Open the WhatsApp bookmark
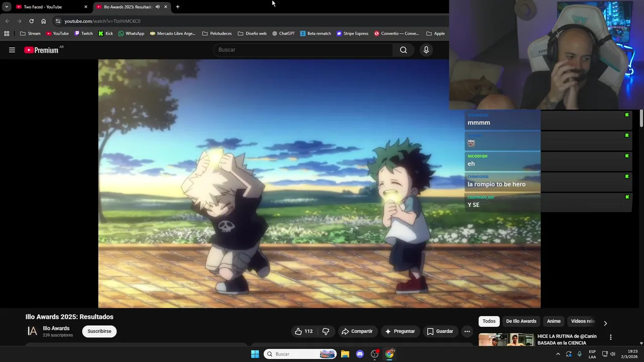 (131, 34)
